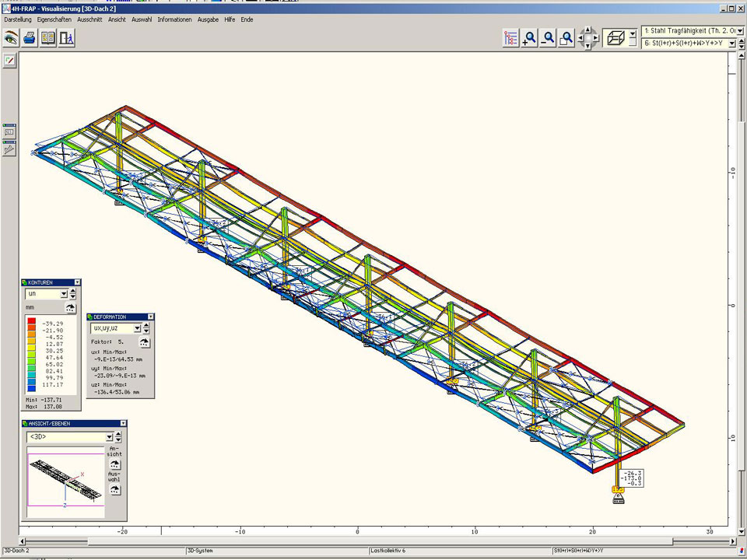
Task: Click the printer icon in toolbar
Action: pos(30,37)
